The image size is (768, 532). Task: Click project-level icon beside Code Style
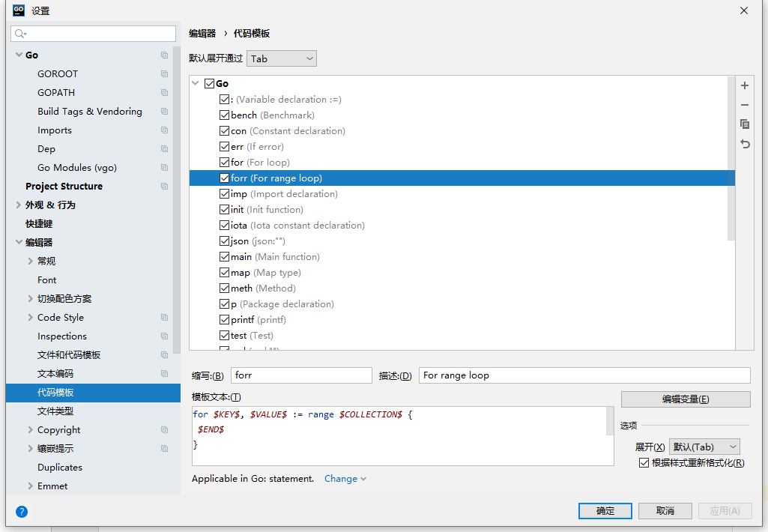pyautogui.click(x=165, y=318)
